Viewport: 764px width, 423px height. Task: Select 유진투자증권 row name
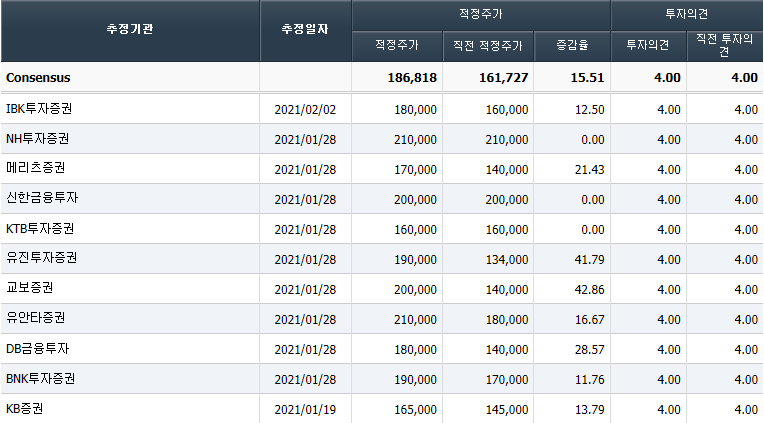tap(41, 258)
